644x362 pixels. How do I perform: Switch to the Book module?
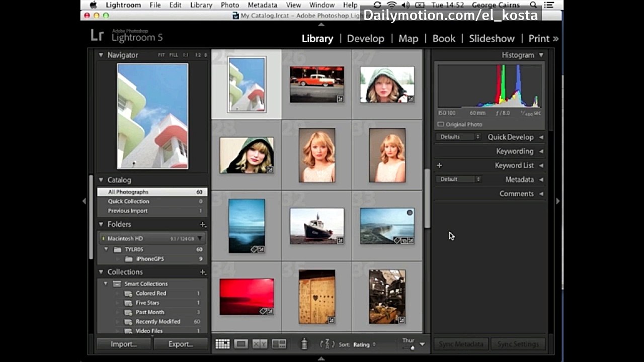[444, 39]
